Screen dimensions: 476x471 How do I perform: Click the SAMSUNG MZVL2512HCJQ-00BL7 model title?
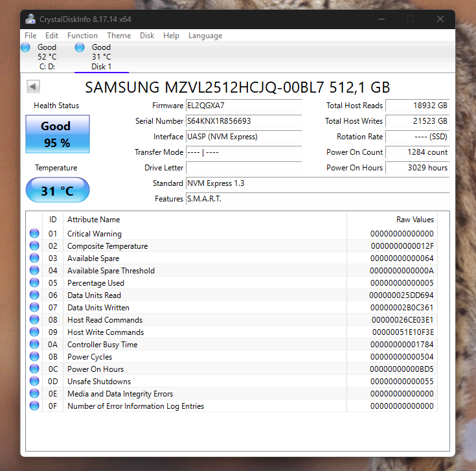coord(238,87)
